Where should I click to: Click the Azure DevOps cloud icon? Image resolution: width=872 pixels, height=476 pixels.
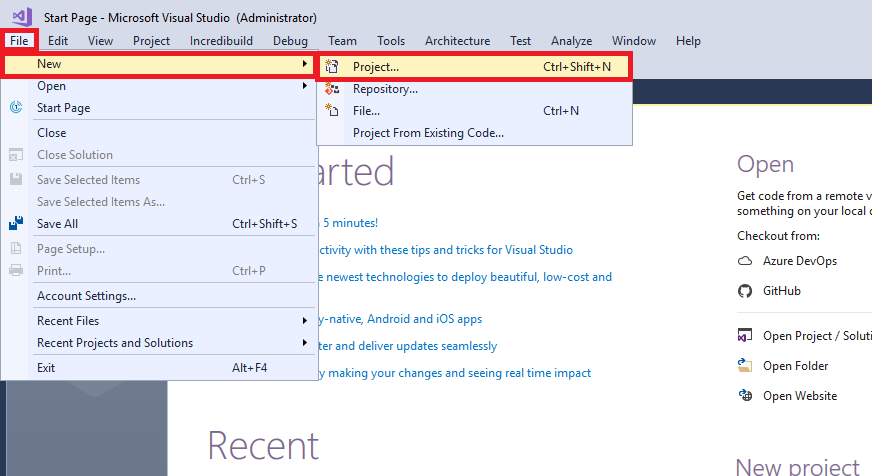[x=745, y=261]
